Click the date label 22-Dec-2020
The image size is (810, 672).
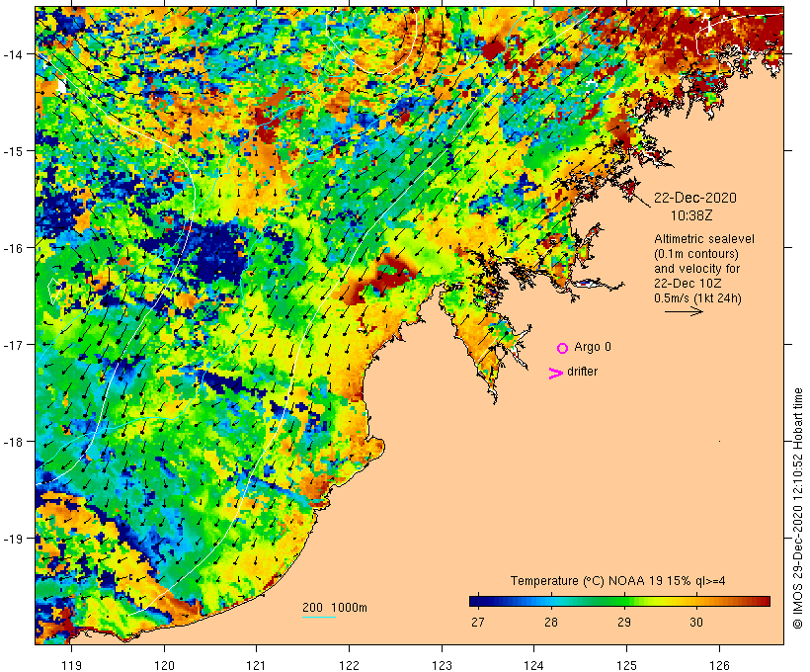coord(695,198)
